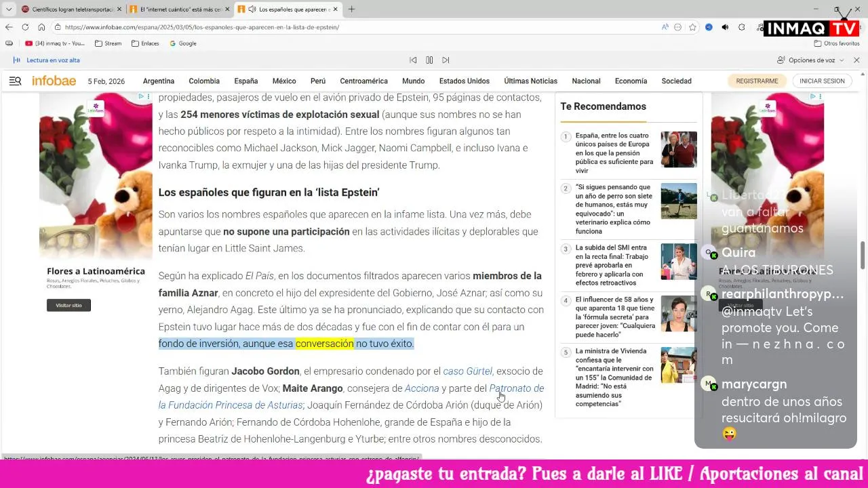The image size is (868, 488).
Task: Close the 'El internet cuántico' tab
Action: click(226, 9)
